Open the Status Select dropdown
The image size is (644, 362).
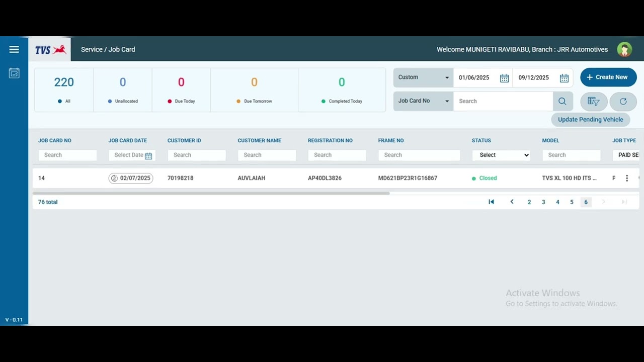(501, 155)
